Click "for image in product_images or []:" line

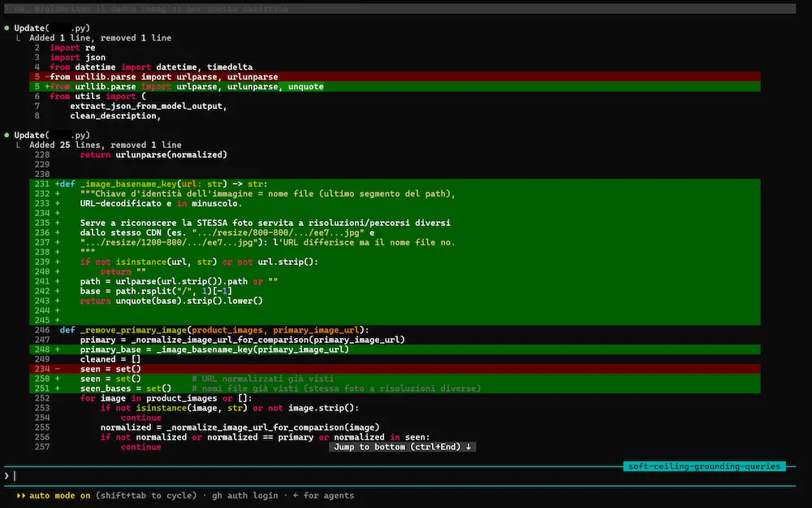(x=166, y=398)
